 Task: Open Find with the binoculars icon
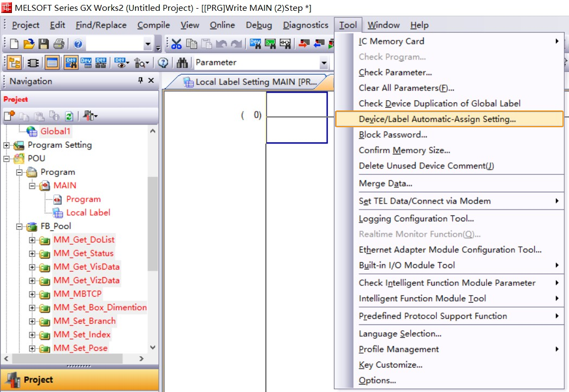pyautogui.click(x=182, y=62)
